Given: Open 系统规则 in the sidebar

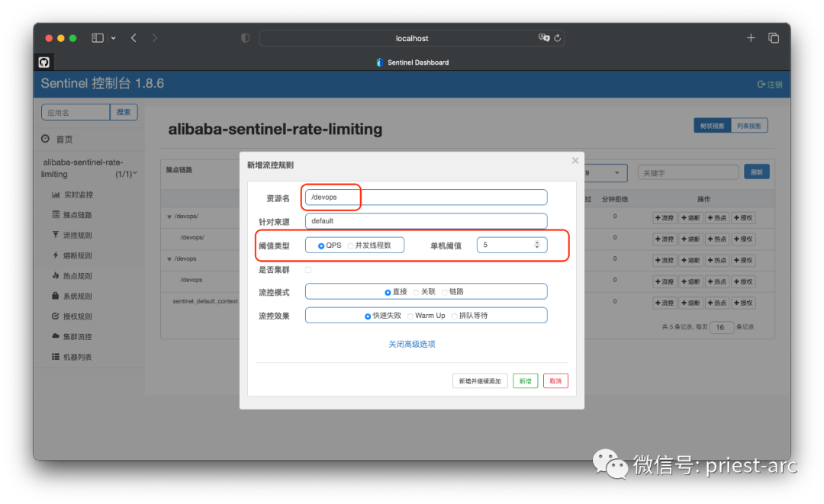Looking at the screenshot, I should [72, 296].
